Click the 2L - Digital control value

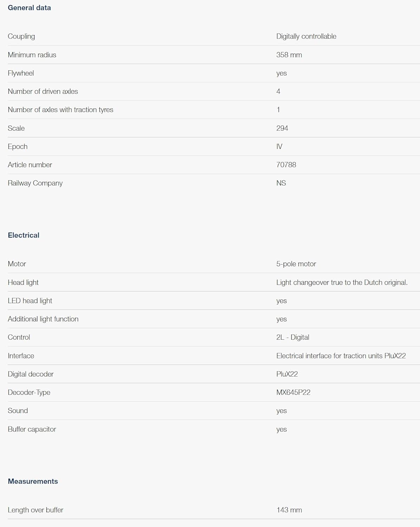coord(293,337)
